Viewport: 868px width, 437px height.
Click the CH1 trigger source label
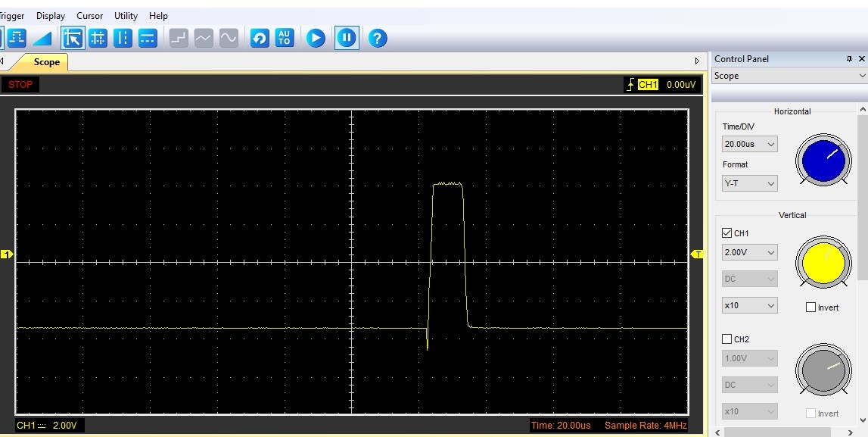[x=649, y=85]
